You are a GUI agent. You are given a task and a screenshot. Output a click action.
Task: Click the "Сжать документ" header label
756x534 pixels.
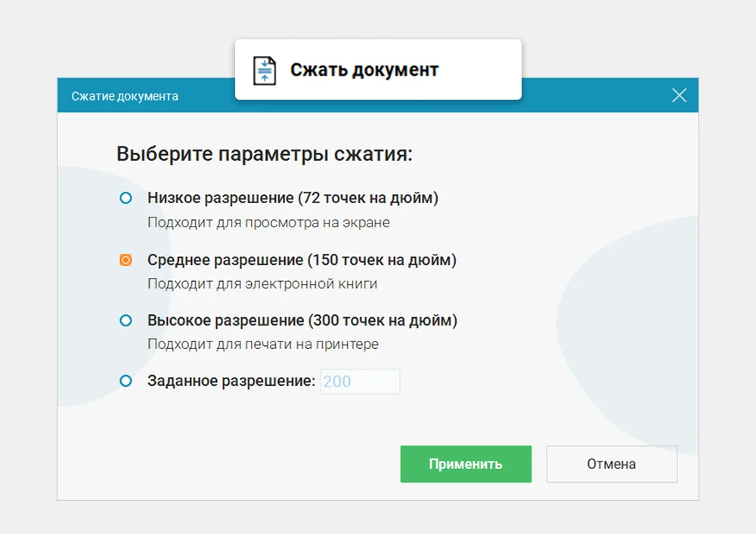[364, 69]
